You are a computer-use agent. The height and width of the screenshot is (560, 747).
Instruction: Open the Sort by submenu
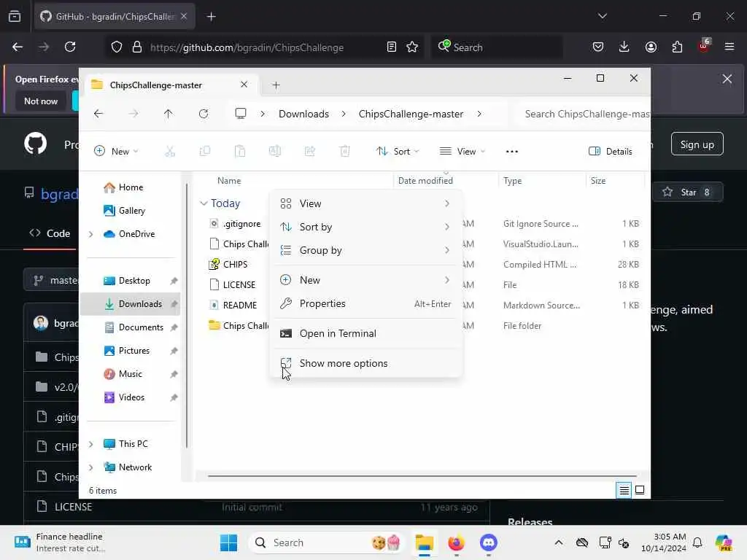[365, 227]
